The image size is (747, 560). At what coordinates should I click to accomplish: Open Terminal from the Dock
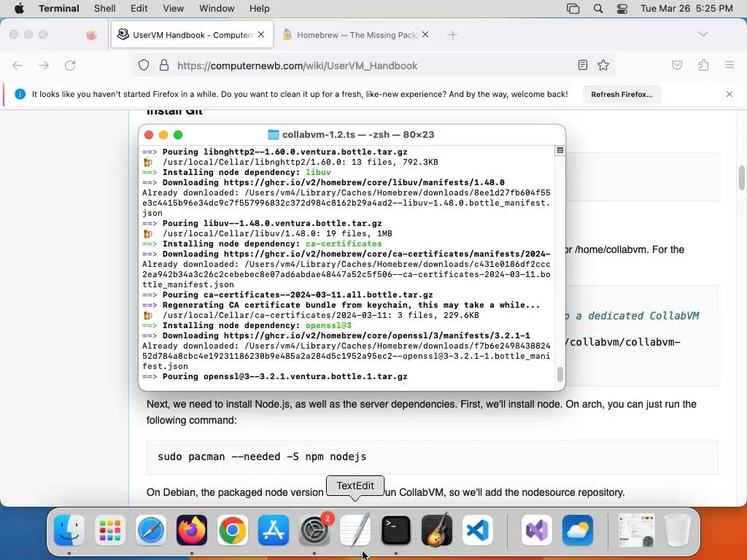click(x=396, y=530)
